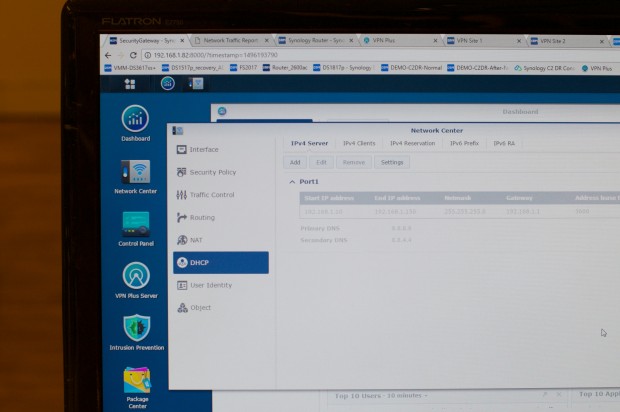The height and width of the screenshot is (412, 620).
Task: Click the browser back arrow
Action: click(108, 55)
